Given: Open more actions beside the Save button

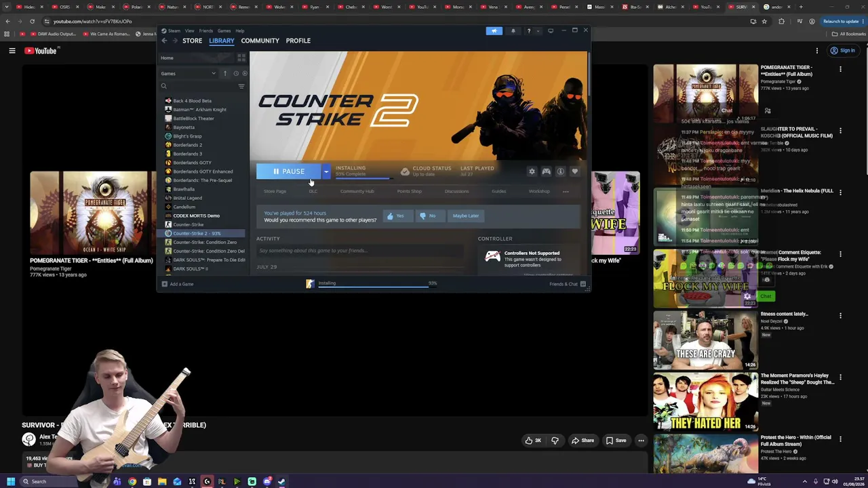Looking at the screenshot, I should point(641,441).
